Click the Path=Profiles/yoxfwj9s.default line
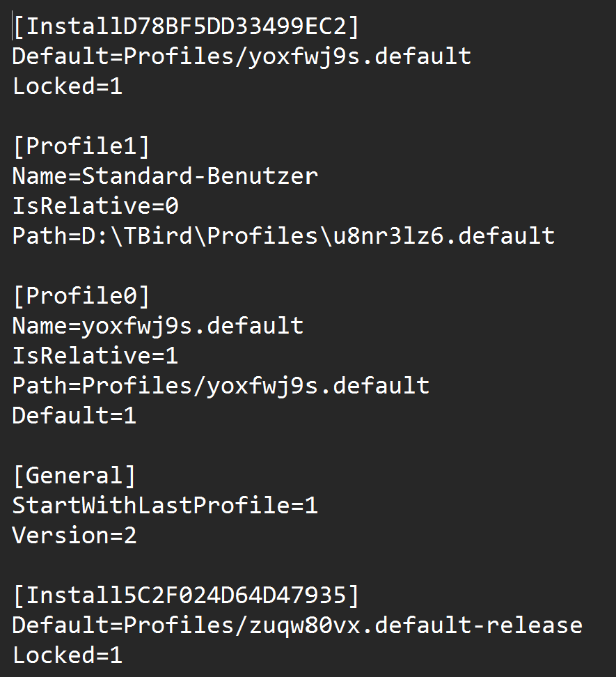The height and width of the screenshot is (677, 616). 221,386
